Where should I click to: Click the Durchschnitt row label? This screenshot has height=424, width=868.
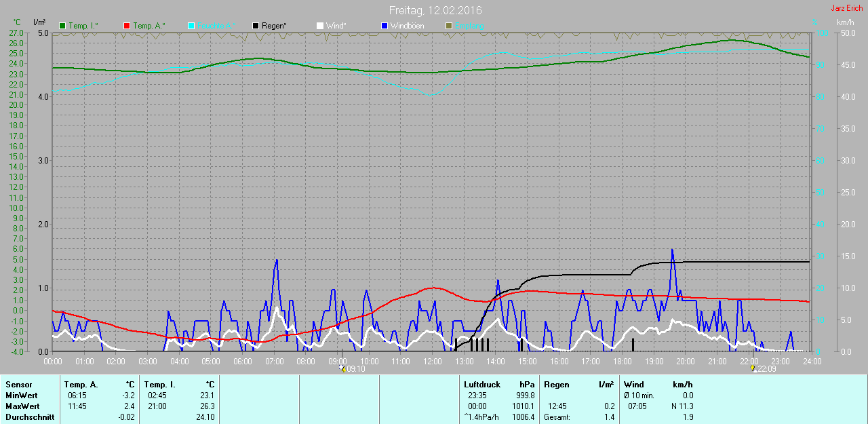pyautogui.click(x=30, y=417)
